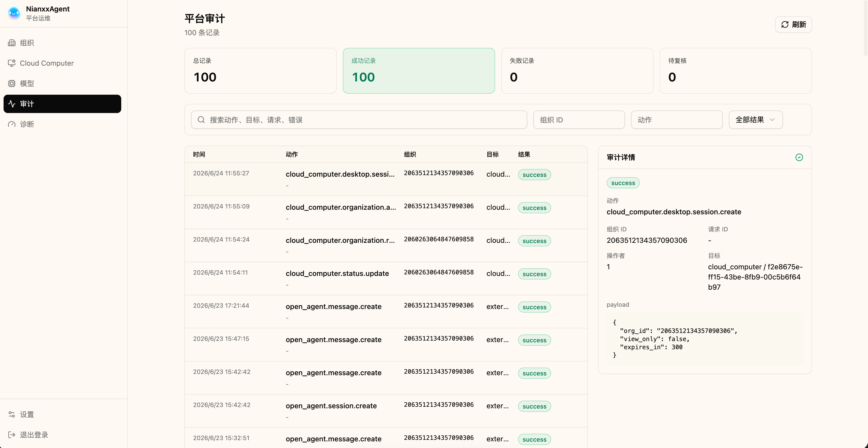Click the NianxxAgent logo avatar

coord(14,13)
